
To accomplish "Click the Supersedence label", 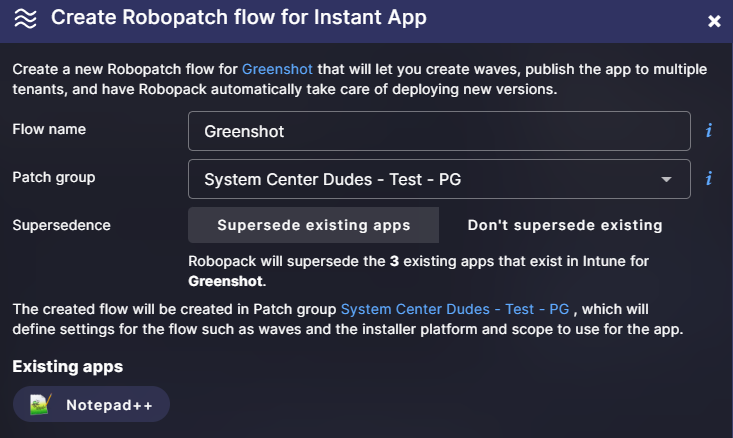I will click(61, 225).
